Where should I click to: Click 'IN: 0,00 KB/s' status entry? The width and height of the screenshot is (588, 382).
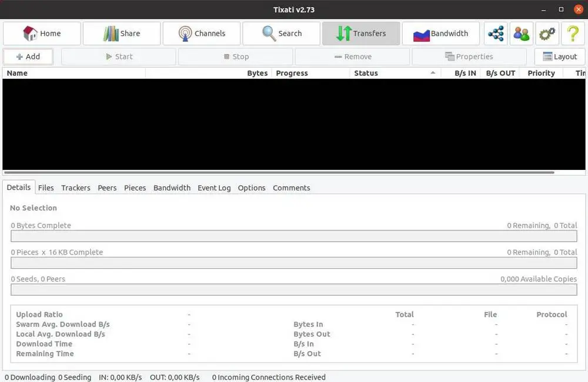(121, 377)
